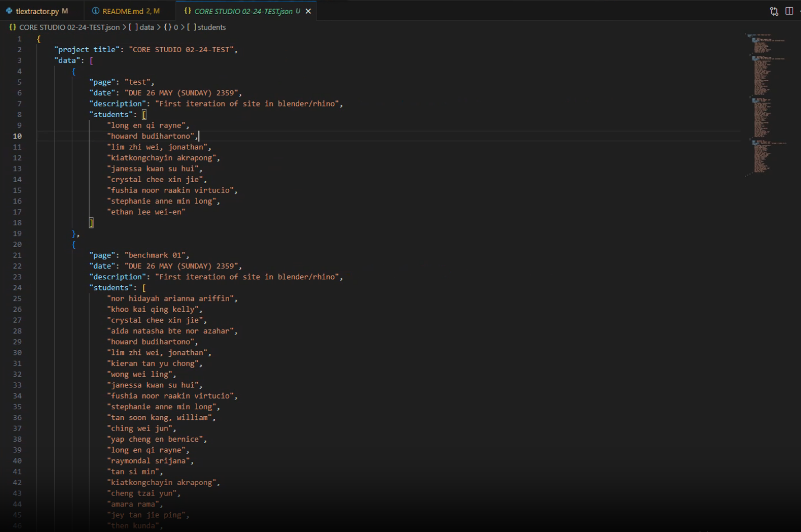Click the Open Changes git compare icon
801x532 pixels.
point(774,11)
